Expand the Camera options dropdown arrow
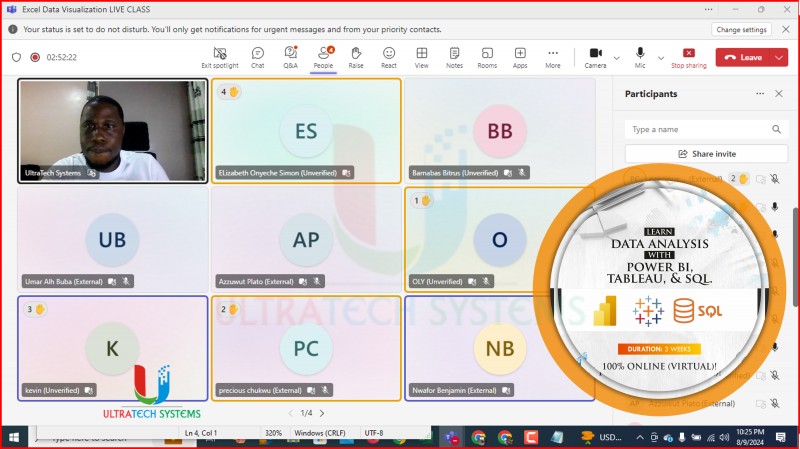 point(616,57)
